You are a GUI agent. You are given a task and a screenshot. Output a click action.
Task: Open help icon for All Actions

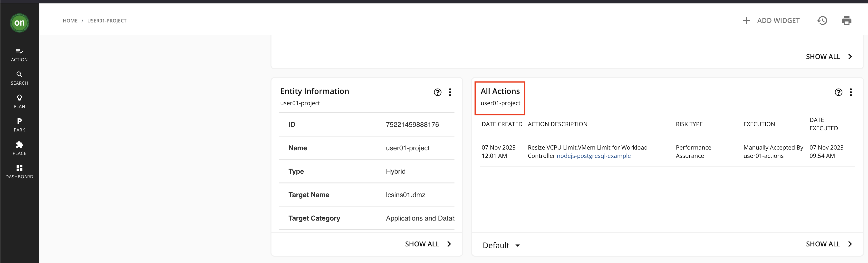click(x=838, y=92)
